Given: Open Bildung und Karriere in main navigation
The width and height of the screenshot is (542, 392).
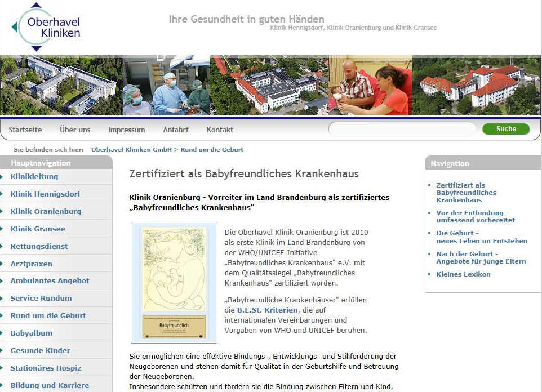Looking at the screenshot, I should tap(50, 385).
